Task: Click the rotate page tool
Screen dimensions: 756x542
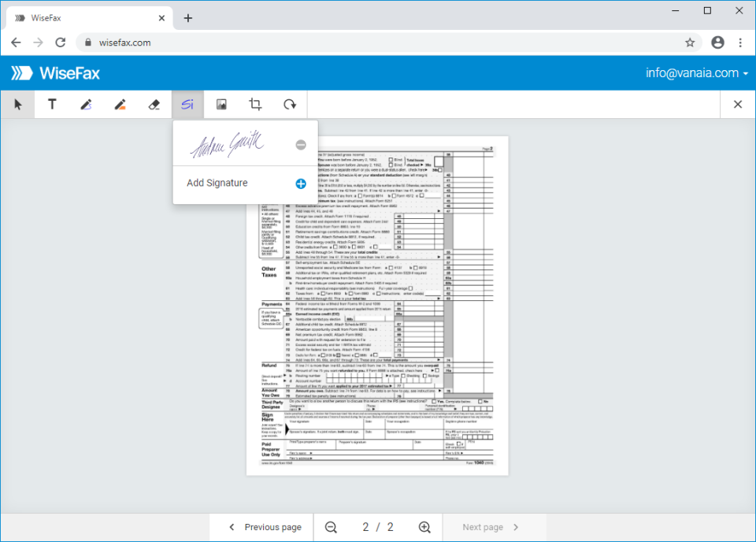Action: tap(289, 103)
